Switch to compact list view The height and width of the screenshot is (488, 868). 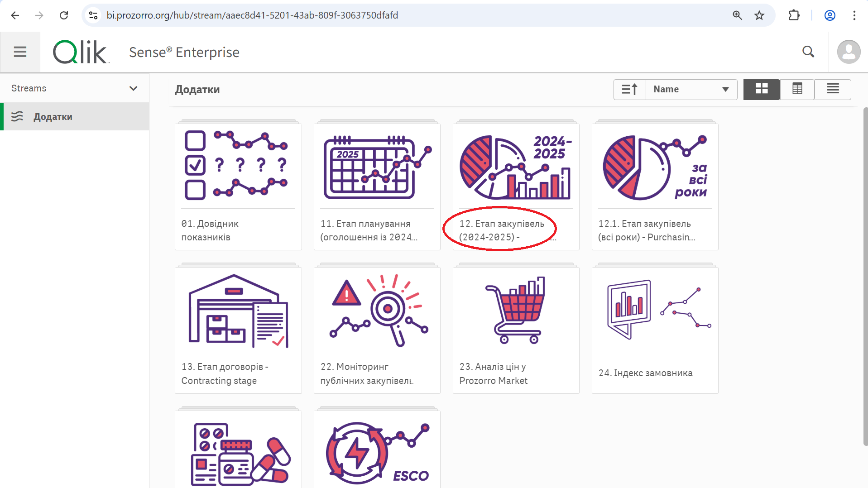coord(833,90)
